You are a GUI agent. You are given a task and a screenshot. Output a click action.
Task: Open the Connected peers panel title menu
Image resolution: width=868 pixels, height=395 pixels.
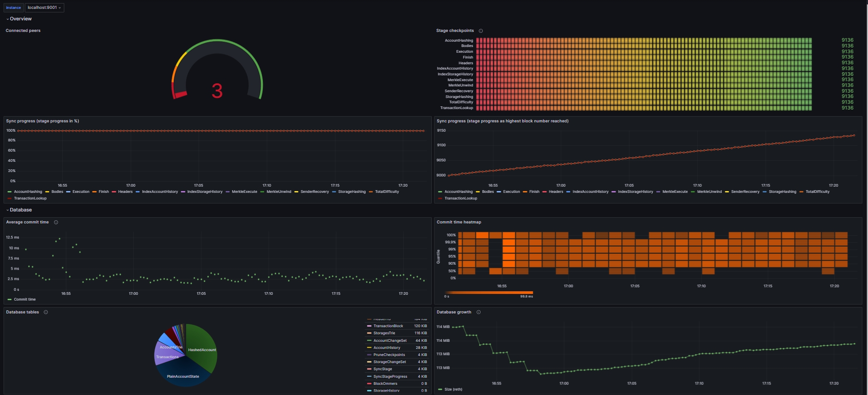[x=23, y=31]
